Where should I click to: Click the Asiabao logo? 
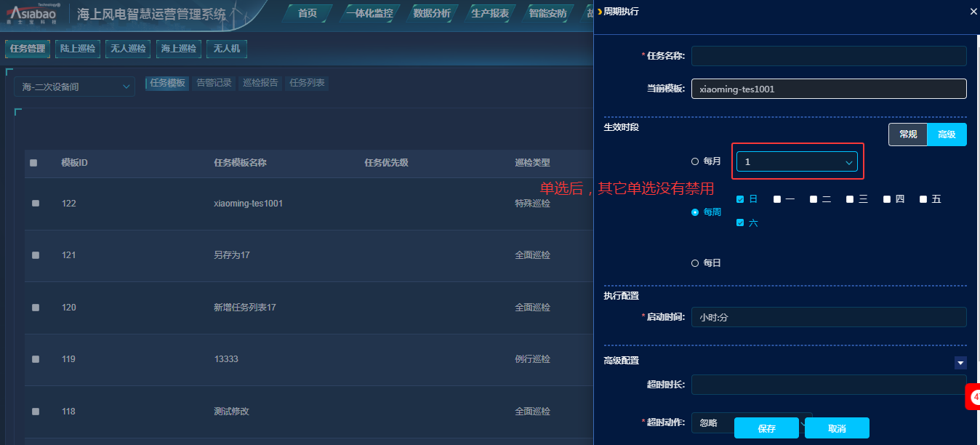[33, 13]
